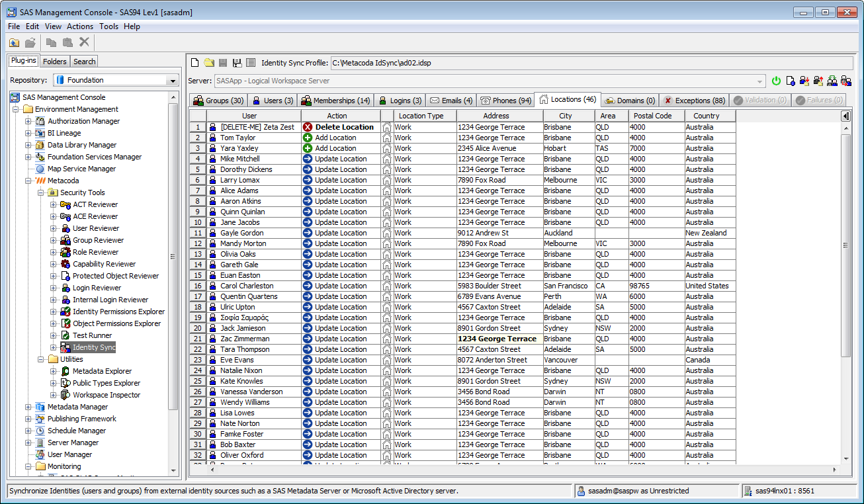Click user icon beside Larry Lomax
Image resolution: width=864 pixels, height=504 pixels.
(x=213, y=180)
